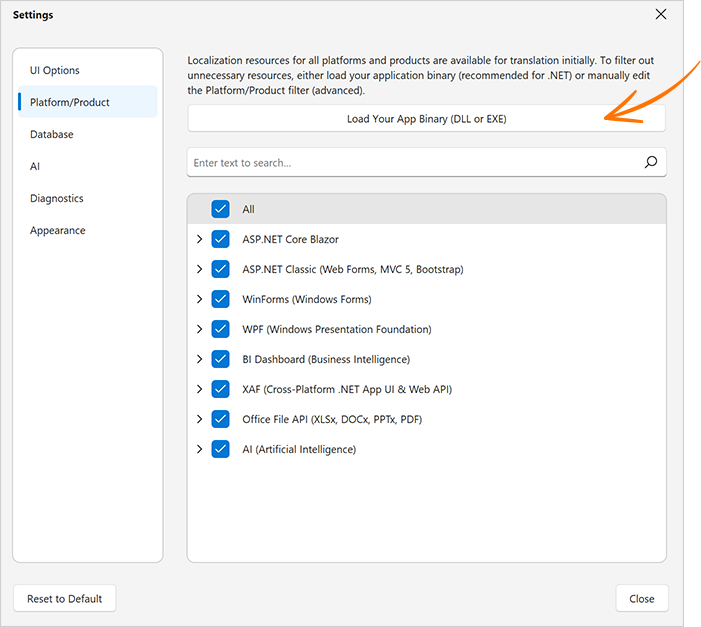Toggle the WPF checkbox
Screen dimensions: 701x627
220,329
